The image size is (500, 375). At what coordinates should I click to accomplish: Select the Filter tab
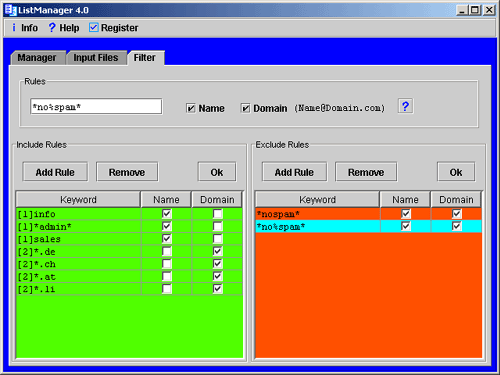[x=145, y=58]
